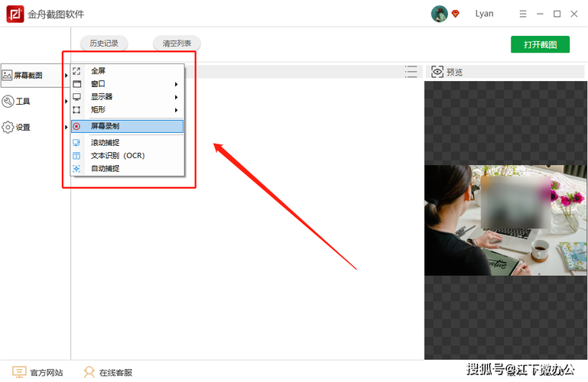The width and height of the screenshot is (588, 382).
Task: Click the 清空列表 button
Action: click(x=177, y=43)
